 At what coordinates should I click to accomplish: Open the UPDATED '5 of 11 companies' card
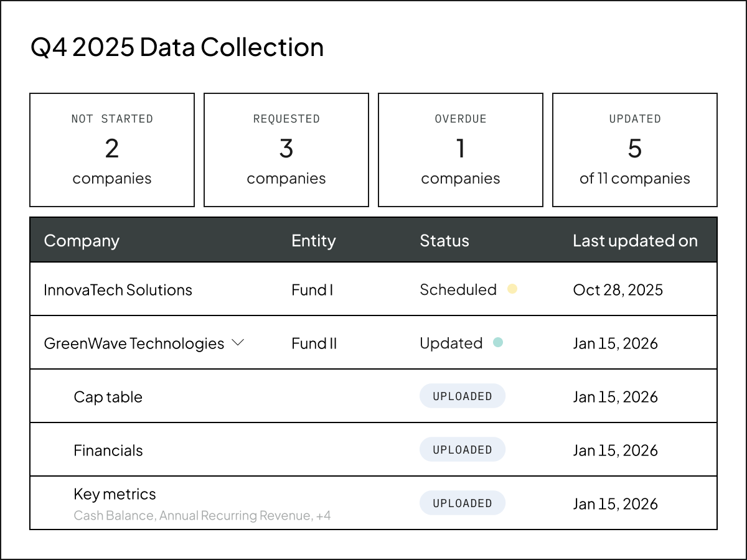(635, 149)
